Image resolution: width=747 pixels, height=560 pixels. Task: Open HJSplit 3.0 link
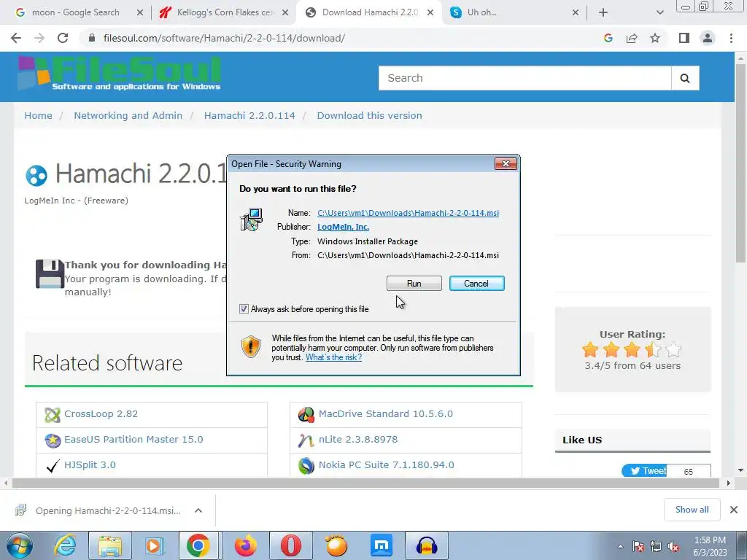tap(90, 464)
